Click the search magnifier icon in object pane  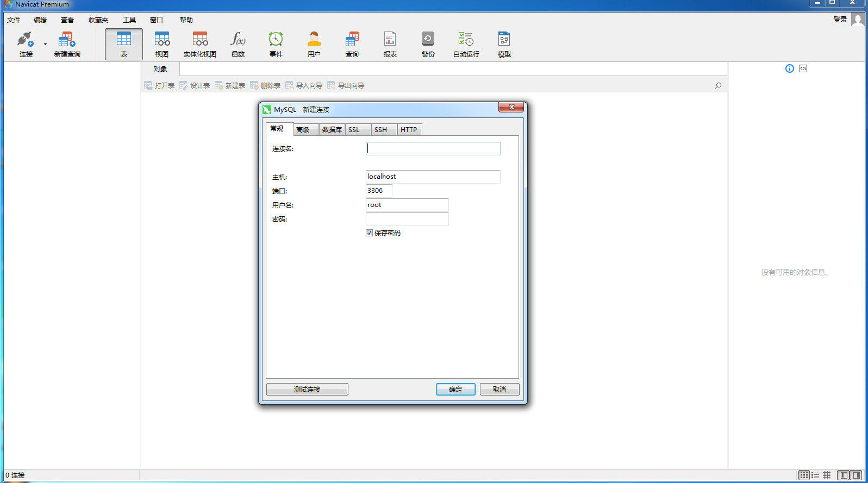pyautogui.click(x=718, y=85)
